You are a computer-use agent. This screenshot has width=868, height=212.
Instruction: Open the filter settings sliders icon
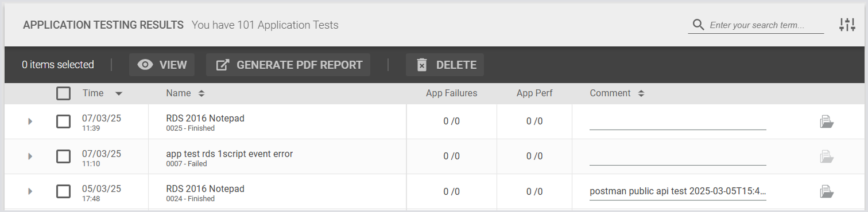(847, 25)
